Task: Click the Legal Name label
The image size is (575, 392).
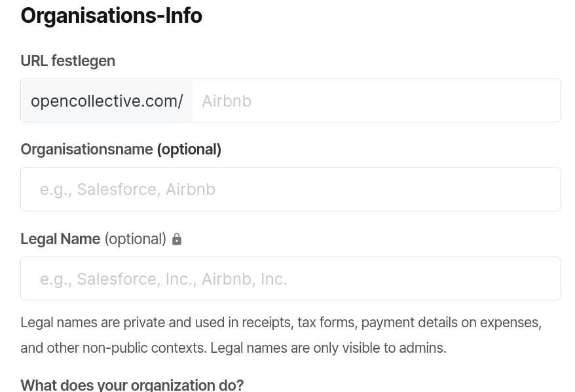Action: pyautogui.click(x=60, y=239)
